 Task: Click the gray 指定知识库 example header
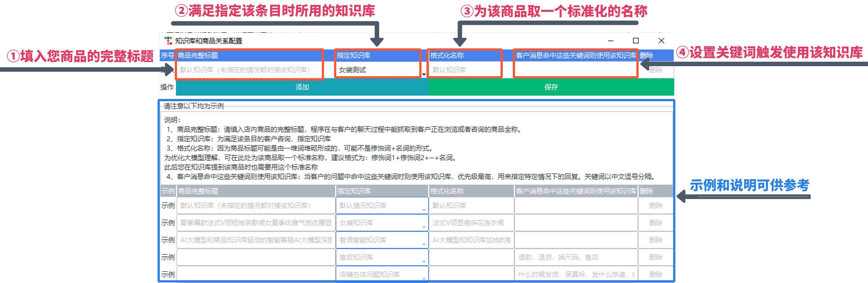pos(382,191)
